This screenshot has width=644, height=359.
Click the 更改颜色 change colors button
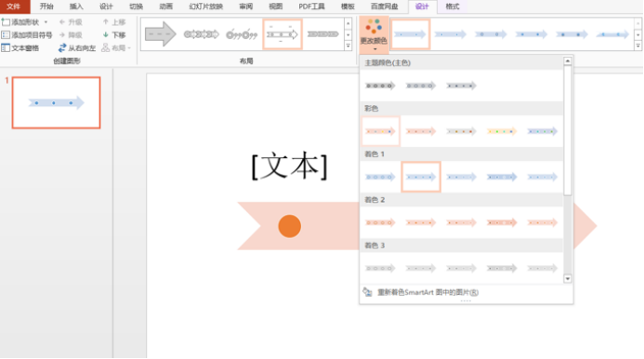click(x=374, y=35)
